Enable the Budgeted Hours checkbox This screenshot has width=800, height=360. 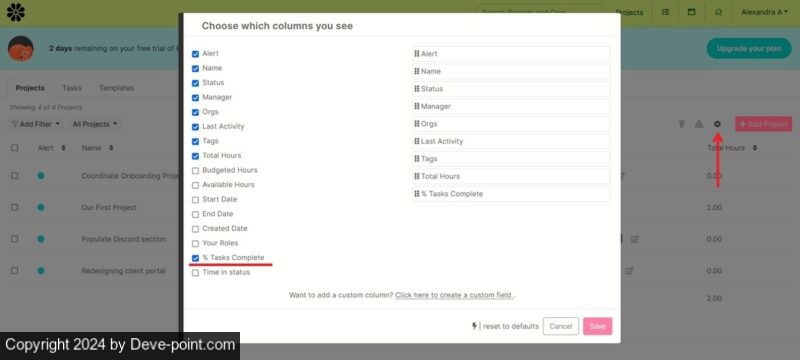(x=195, y=171)
